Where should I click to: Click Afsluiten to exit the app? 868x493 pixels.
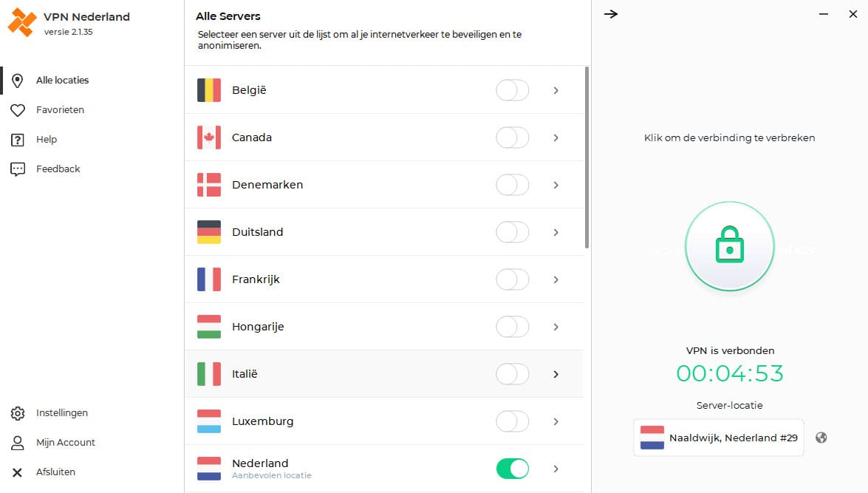[x=55, y=472]
